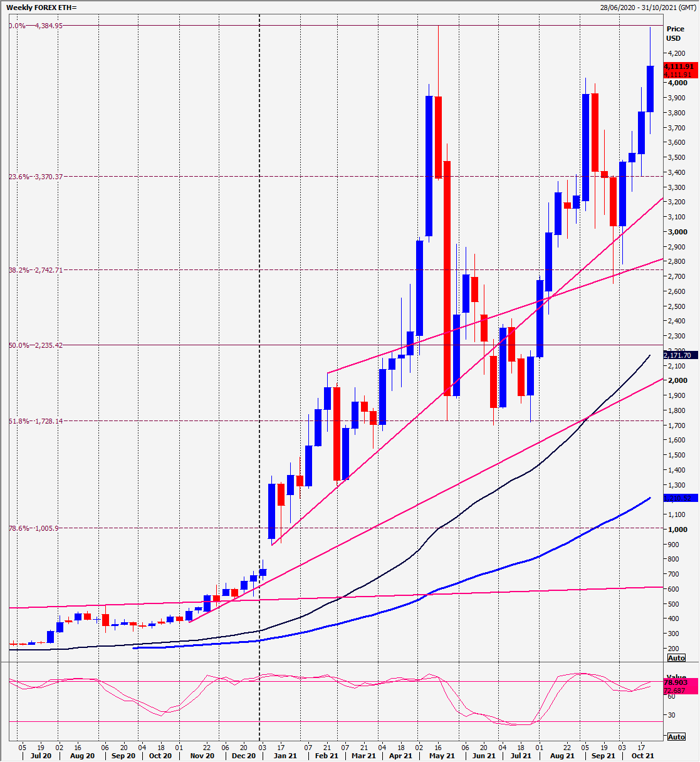Click the 200 price axis label

pos(673,649)
